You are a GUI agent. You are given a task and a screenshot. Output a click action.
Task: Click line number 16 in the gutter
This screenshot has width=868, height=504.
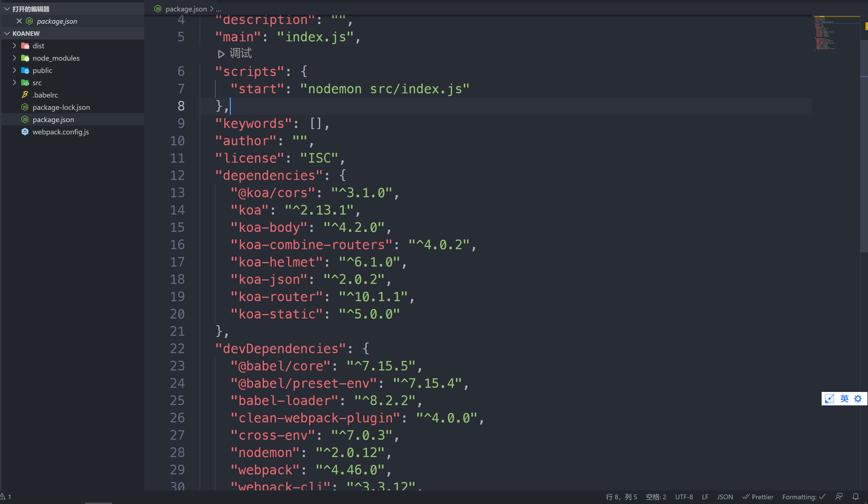(x=177, y=244)
